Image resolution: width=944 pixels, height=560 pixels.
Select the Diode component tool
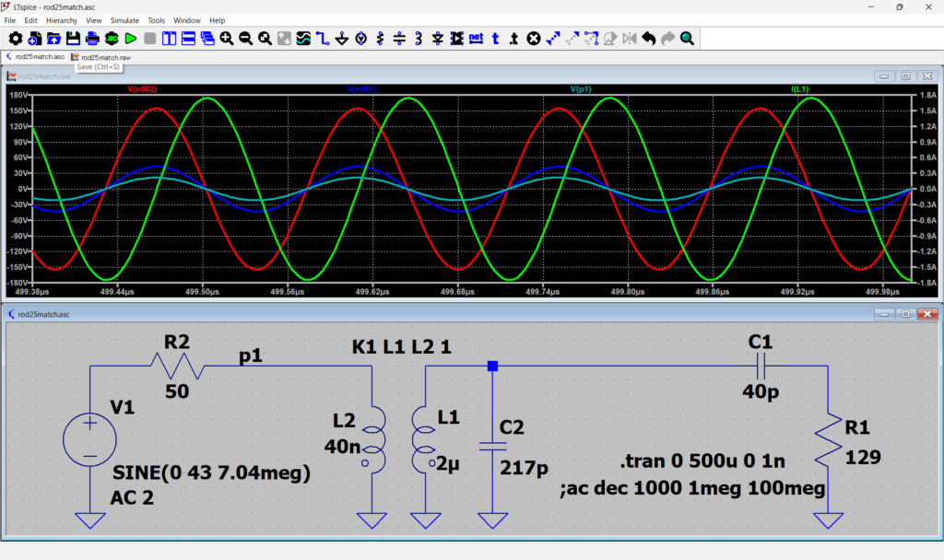(438, 39)
